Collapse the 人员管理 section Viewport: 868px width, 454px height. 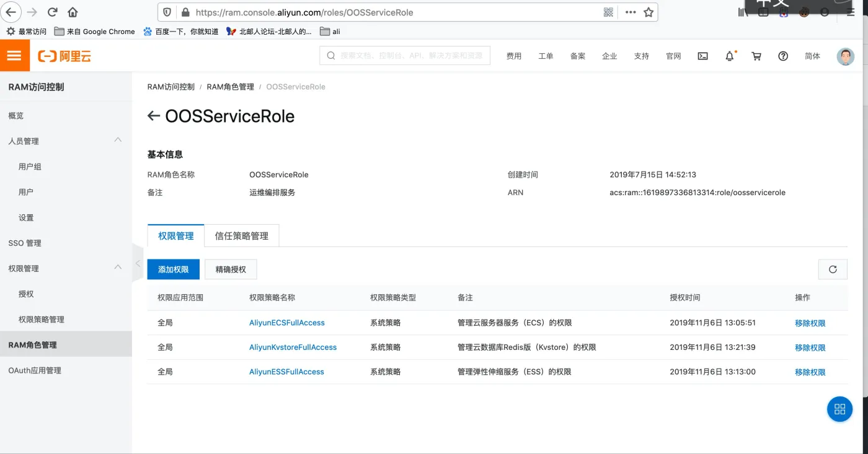(x=118, y=140)
